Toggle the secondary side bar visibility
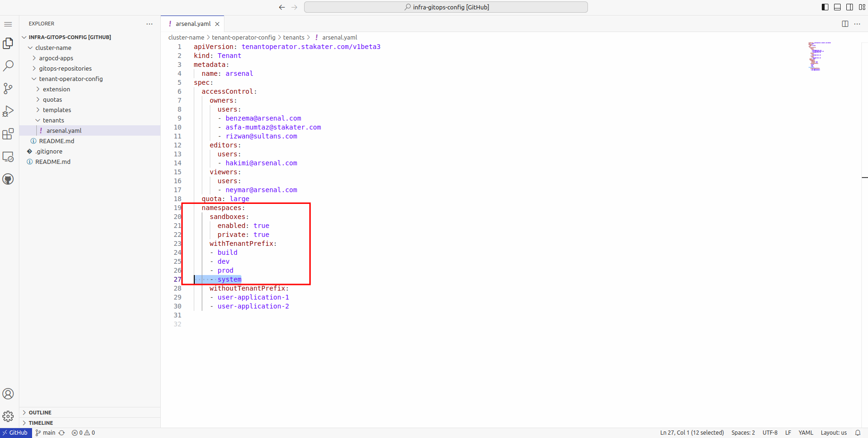The height and width of the screenshot is (438, 868). (x=850, y=7)
